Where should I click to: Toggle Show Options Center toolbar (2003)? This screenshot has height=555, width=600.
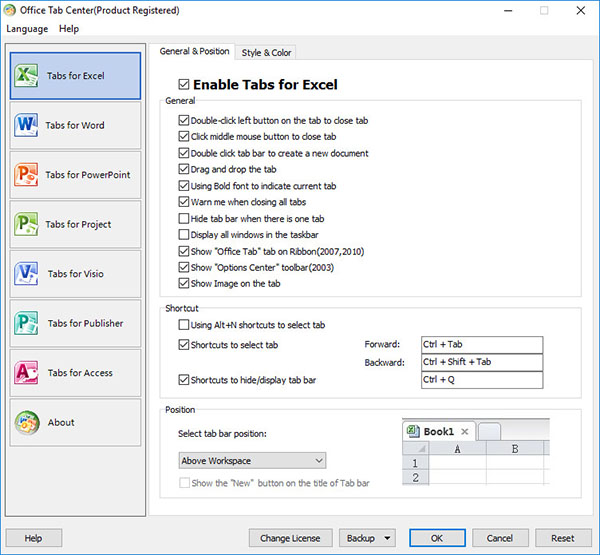(184, 267)
